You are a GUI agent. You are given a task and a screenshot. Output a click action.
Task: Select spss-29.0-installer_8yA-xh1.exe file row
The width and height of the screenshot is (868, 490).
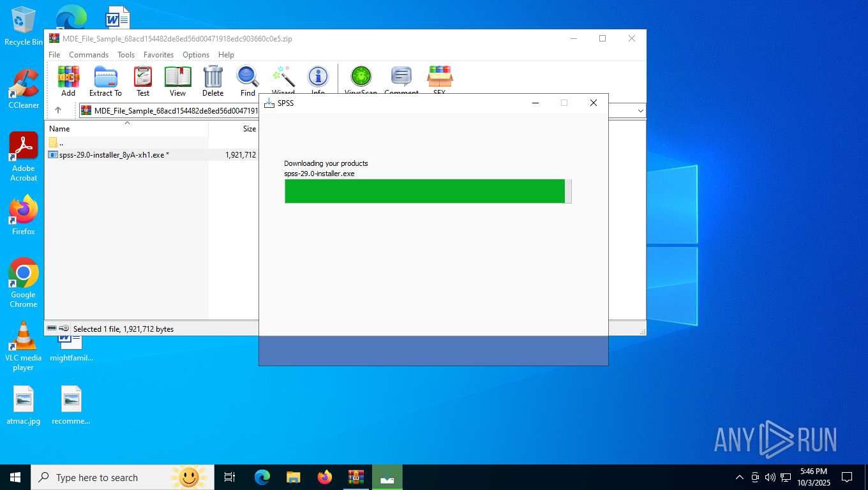[152, 154]
